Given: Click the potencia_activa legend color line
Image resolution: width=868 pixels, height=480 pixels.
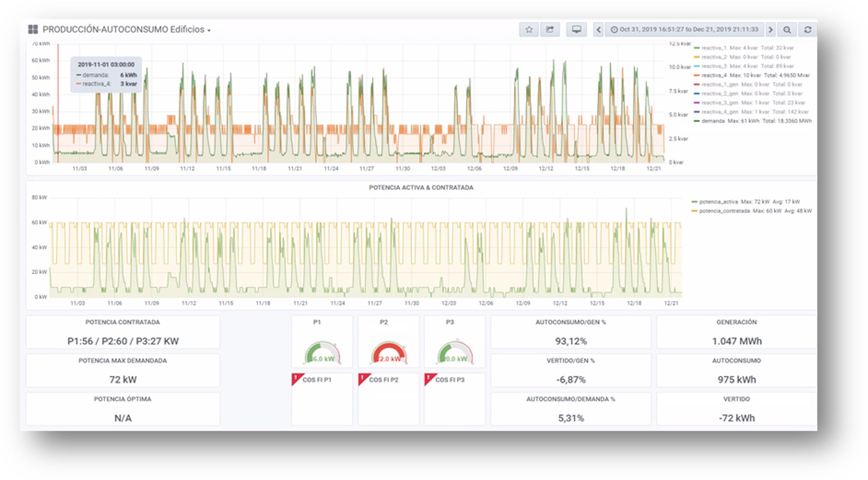Looking at the screenshot, I should click(694, 202).
